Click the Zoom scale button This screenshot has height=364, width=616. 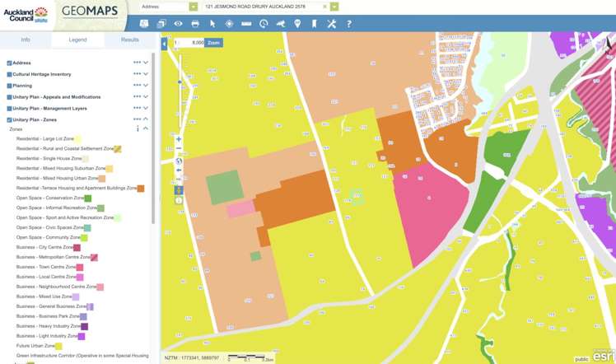(213, 42)
